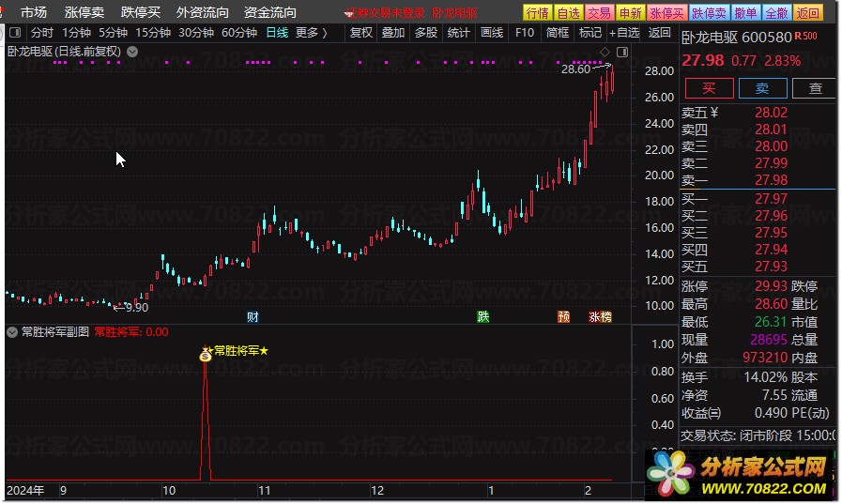
Task: Click the pink 交易 button
Action: [x=599, y=13]
